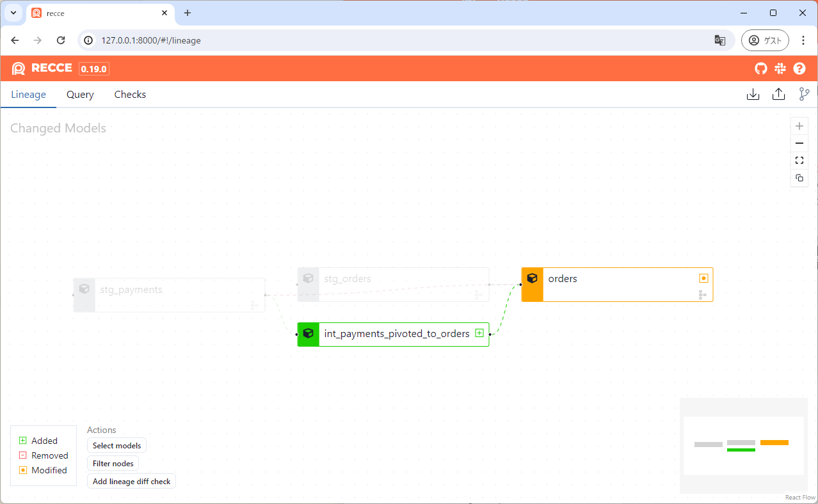Viewport: 818px width, 504px height.
Task: Switch to the Checks tab
Action: coord(130,95)
